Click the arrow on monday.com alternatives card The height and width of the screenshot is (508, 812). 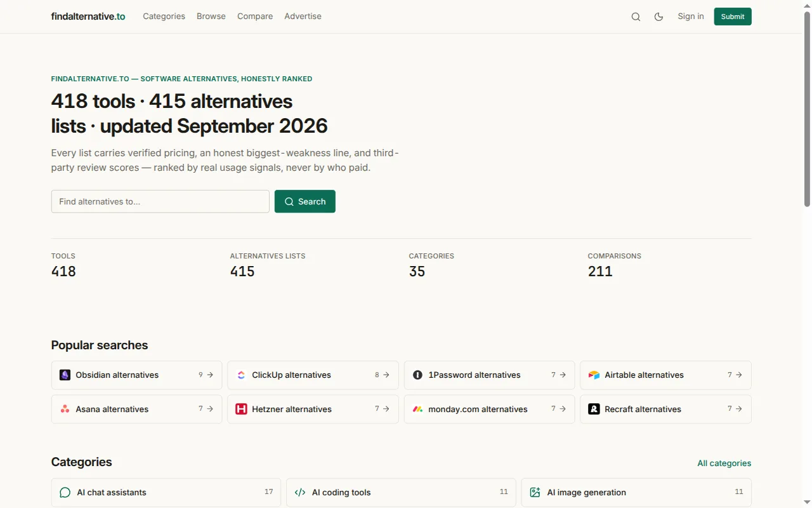(563, 409)
